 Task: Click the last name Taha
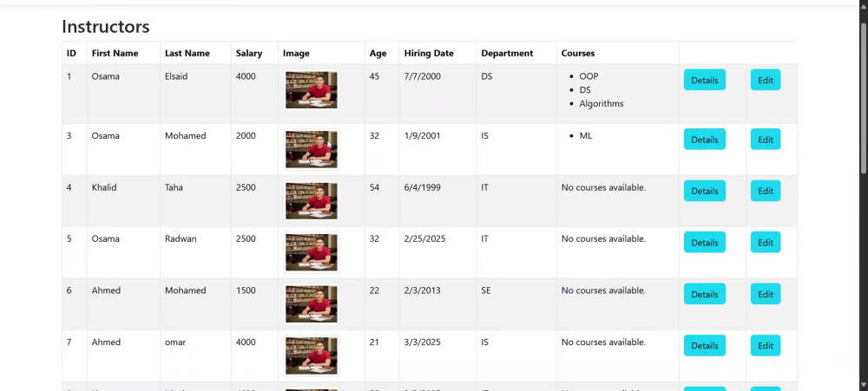click(x=174, y=187)
